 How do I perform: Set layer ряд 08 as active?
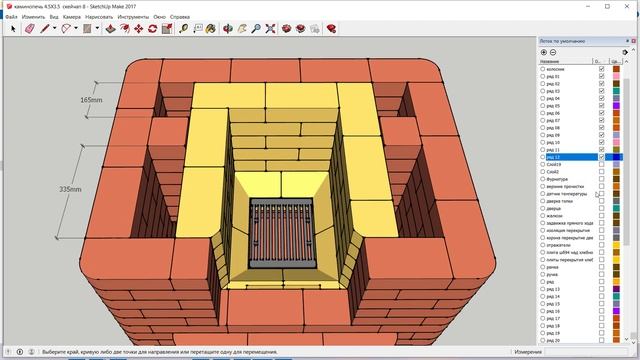[x=543, y=128]
